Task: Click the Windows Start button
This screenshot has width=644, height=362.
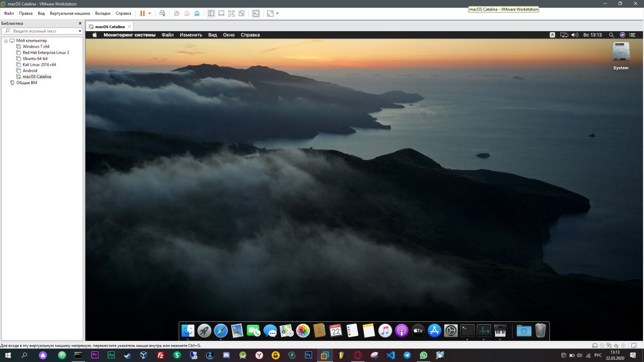Action: 8,355
